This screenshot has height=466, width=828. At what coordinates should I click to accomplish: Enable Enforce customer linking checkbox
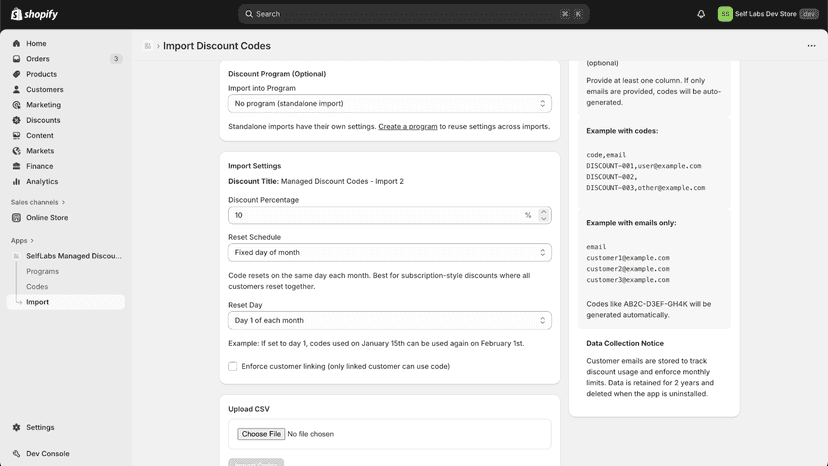pos(232,366)
